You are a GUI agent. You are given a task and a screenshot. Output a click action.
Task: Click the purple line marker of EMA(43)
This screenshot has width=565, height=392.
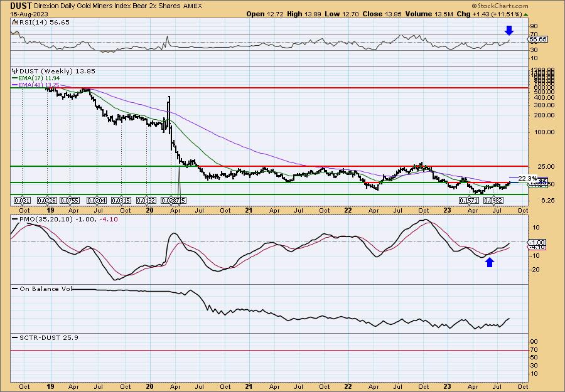pyautogui.click(x=15, y=85)
